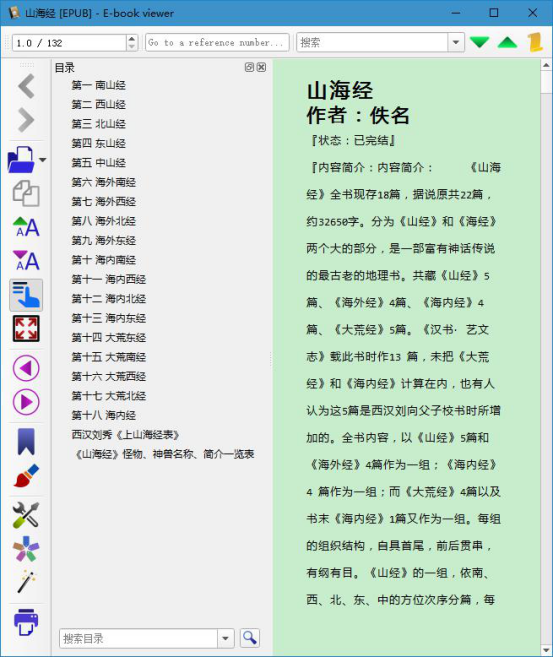Click the Go to a reference number field
Screen dimensions: 553x657
click(x=217, y=42)
